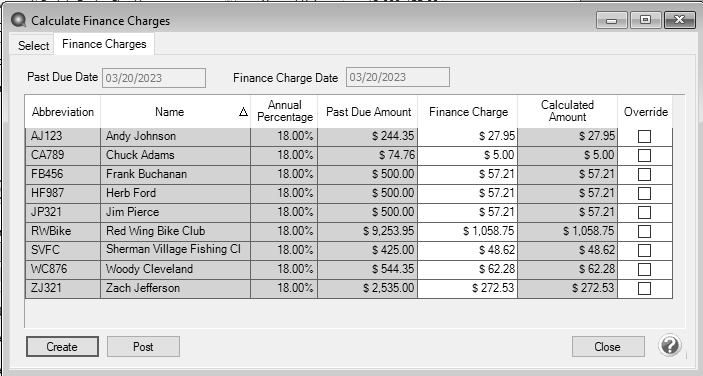Check Override for Andy Johnson
The image size is (703, 376).
[x=644, y=136]
